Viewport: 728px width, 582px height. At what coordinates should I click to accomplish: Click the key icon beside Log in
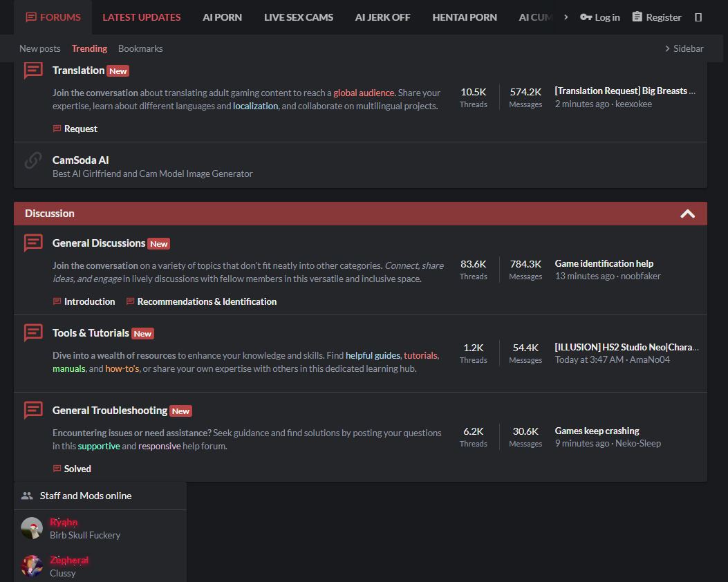click(x=586, y=17)
